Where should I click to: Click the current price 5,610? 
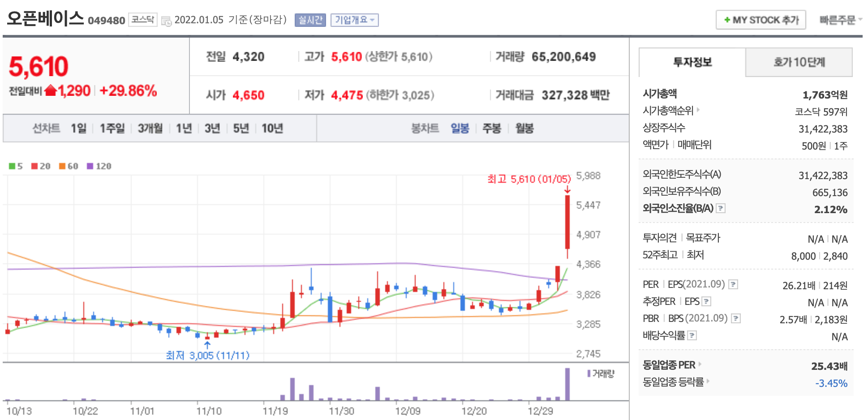tap(39, 67)
